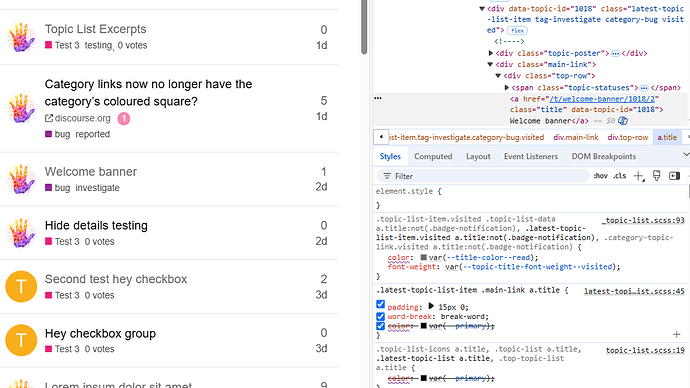Screen dimensions: 690x388
Task: Open the latest-topi…ist.scss:45 source link
Action: [x=634, y=291]
